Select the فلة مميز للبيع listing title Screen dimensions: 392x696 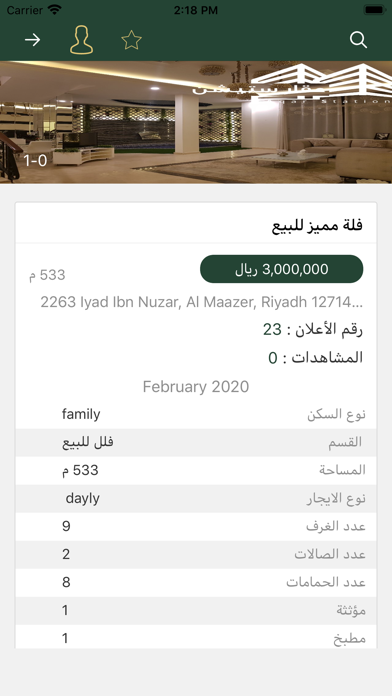tap(317, 225)
